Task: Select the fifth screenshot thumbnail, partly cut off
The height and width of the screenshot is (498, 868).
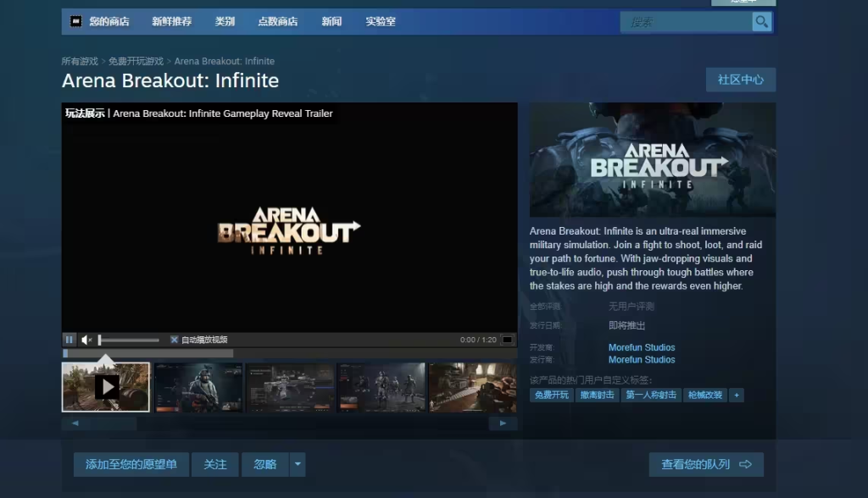Action: (473, 387)
